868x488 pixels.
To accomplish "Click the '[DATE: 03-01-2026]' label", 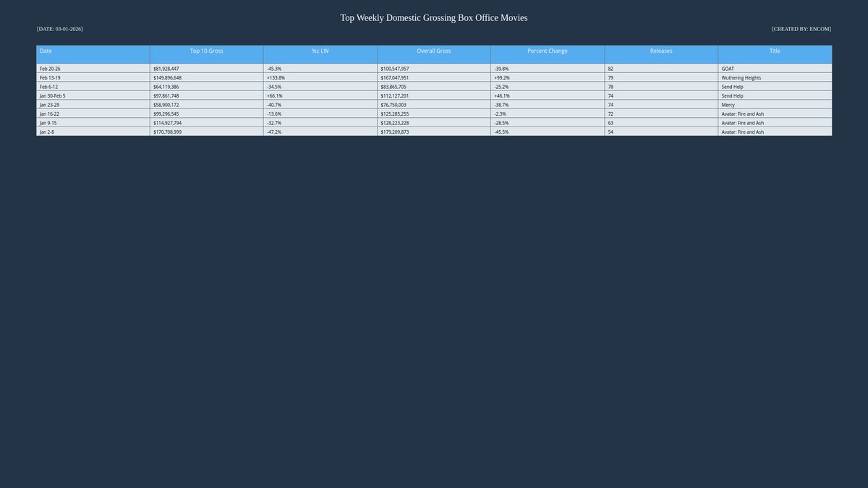I will point(60,29).
